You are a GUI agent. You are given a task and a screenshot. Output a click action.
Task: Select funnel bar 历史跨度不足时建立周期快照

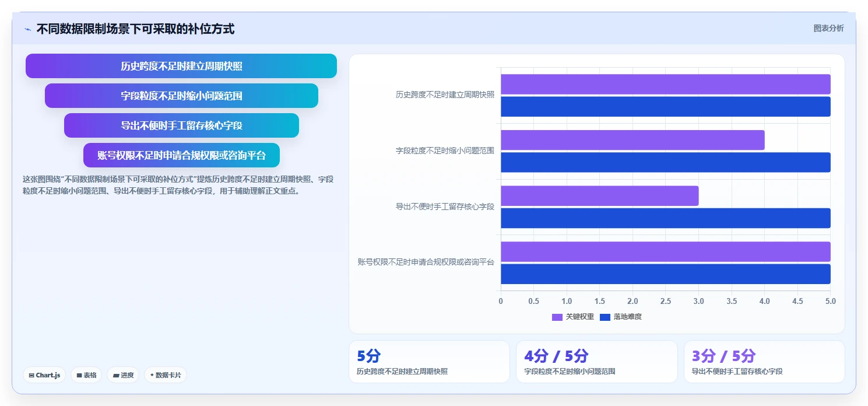click(x=181, y=66)
